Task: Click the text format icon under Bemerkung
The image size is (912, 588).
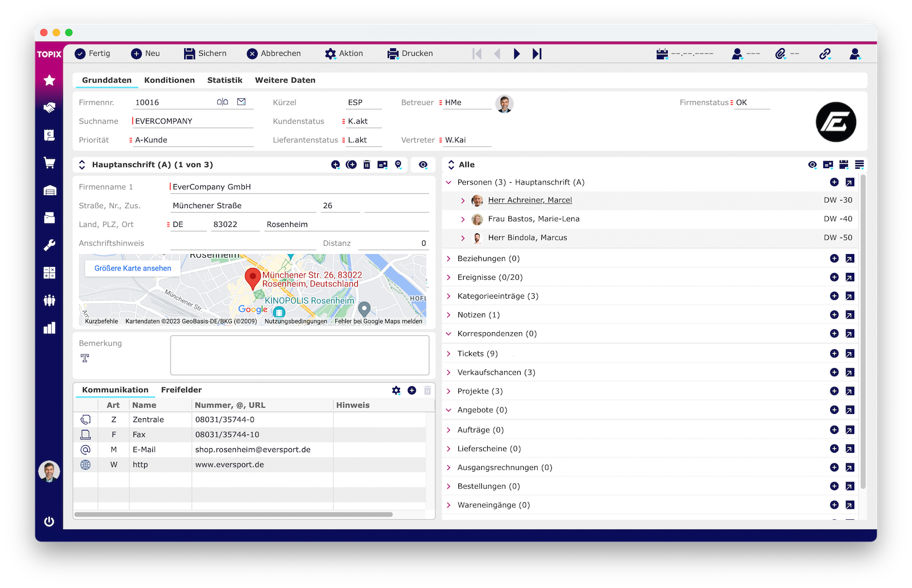Action: (x=85, y=358)
